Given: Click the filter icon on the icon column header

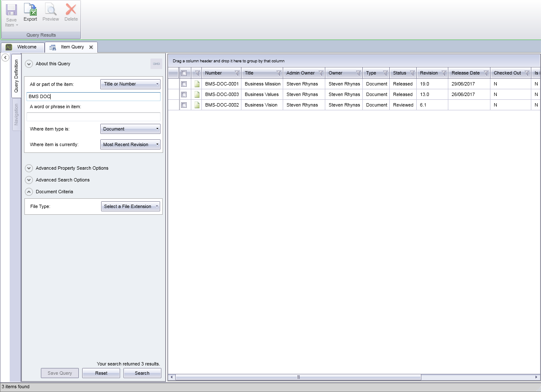Looking at the screenshot, I should click(x=197, y=73).
